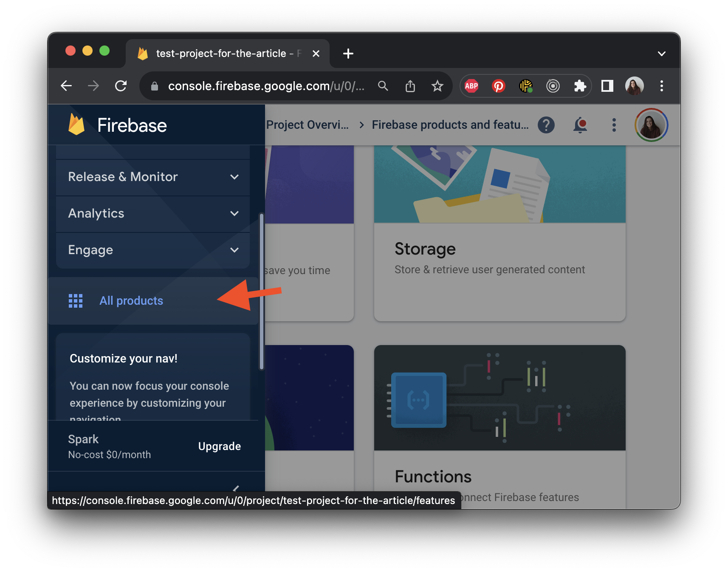This screenshot has height=572, width=728.
Task: Open the All products link
Action: (x=131, y=300)
